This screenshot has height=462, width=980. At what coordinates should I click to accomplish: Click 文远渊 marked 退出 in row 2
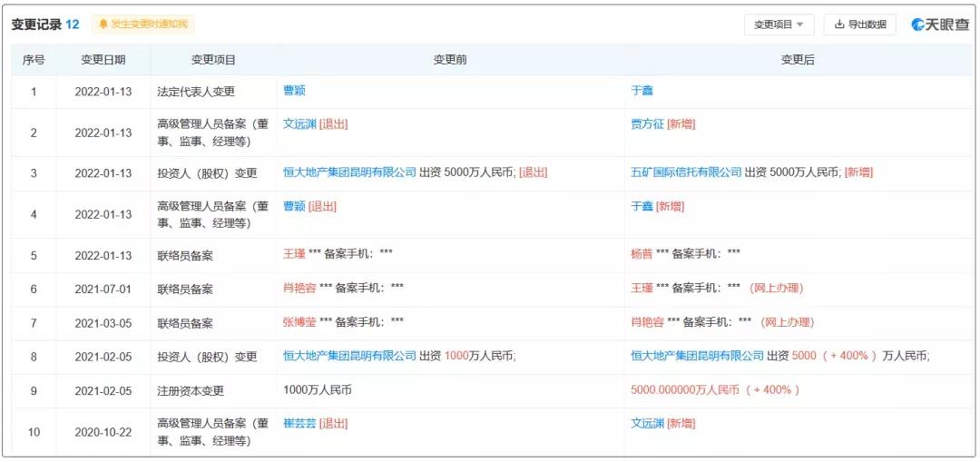(x=299, y=123)
